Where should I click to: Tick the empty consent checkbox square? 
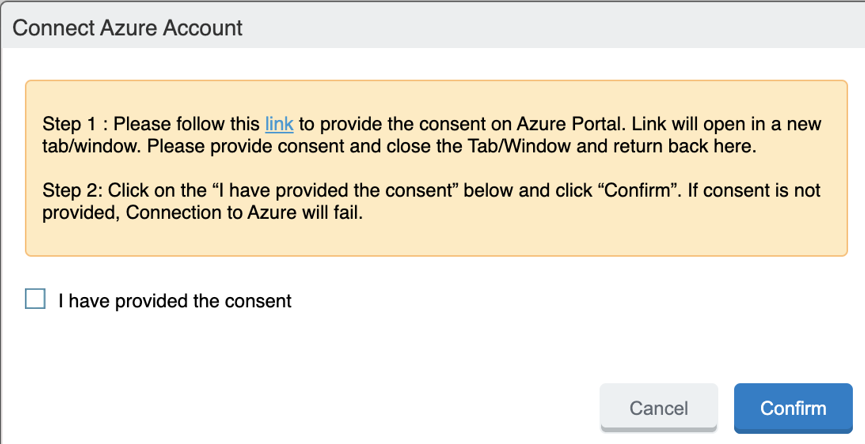click(x=35, y=299)
